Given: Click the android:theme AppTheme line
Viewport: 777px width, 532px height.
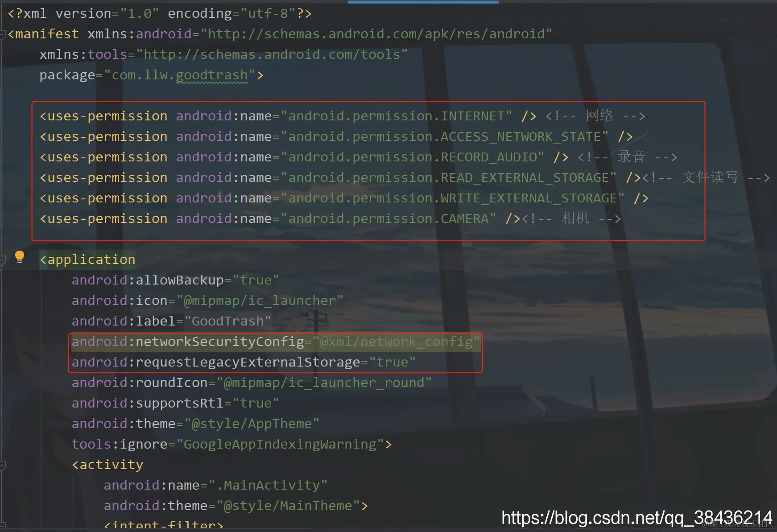Looking at the screenshot, I should pos(196,424).
